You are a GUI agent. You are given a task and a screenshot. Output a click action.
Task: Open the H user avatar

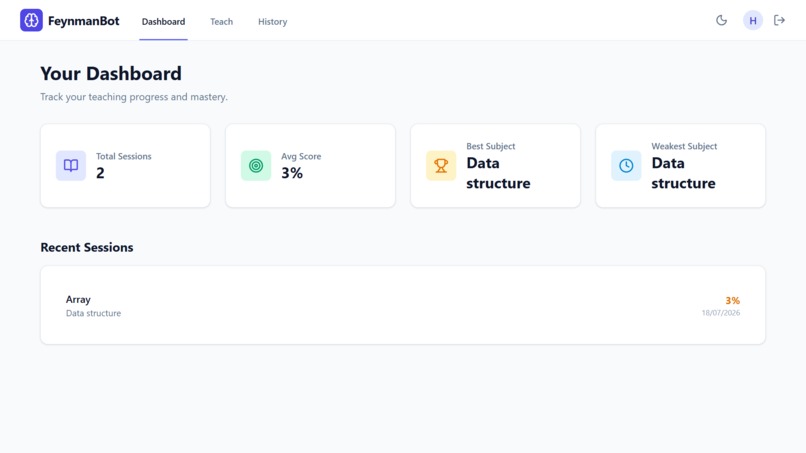[x=753, y=21]
